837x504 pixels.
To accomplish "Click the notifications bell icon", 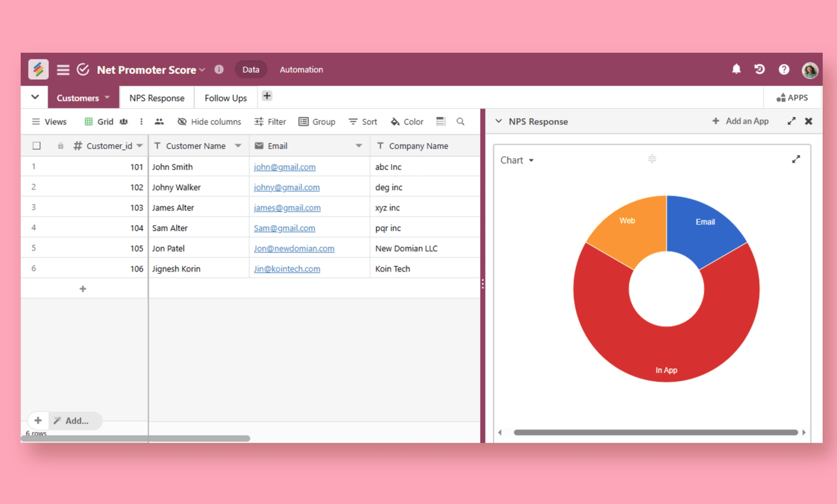I will (x=736, y=69).
